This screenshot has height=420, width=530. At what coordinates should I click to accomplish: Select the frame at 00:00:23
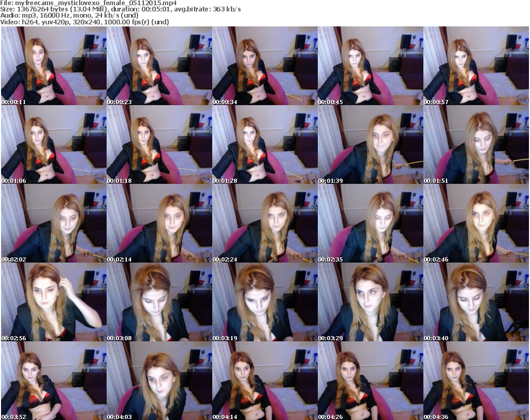click(159, 66)
